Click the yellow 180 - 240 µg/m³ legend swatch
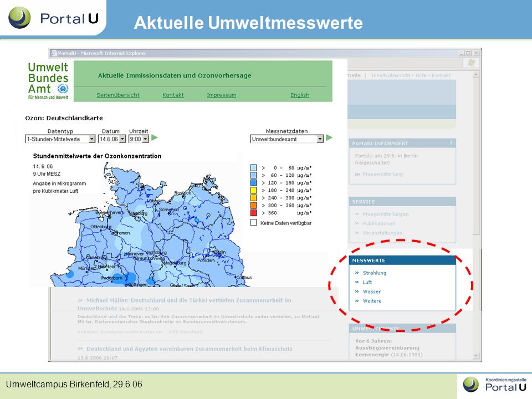Screen dimensions: 532x399 [x=253, y=190]
